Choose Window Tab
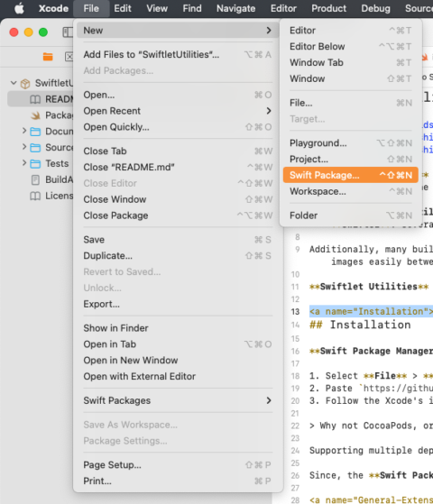This screenshot has height=504, width=433. 351,63
